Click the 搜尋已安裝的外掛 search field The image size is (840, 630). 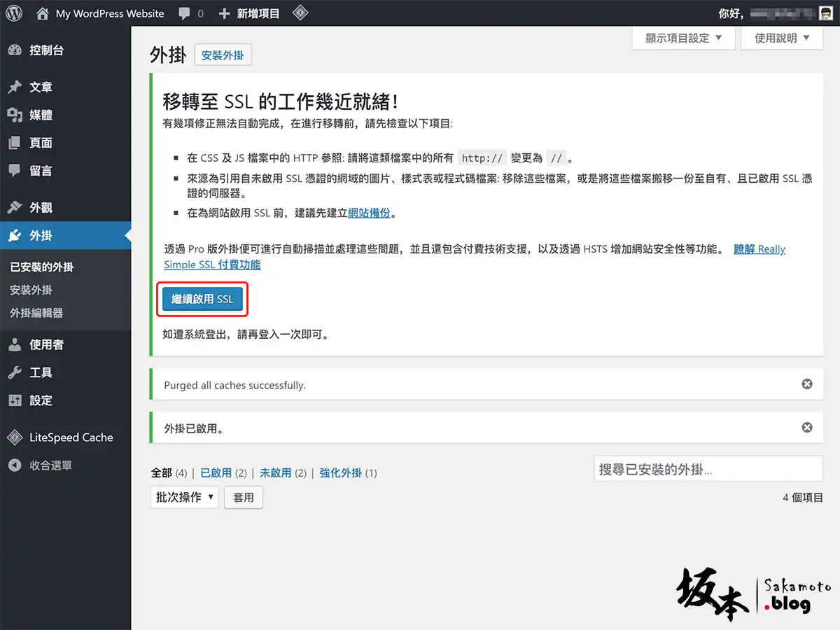click(x=708, y=469)
